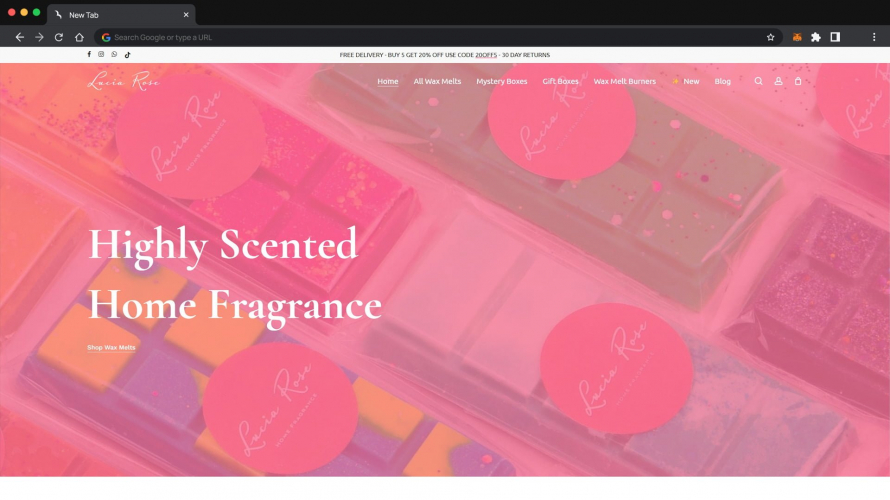This screenshot has width=890, height=500.
Task: Open the account user icon
Action: click(778, 81)
